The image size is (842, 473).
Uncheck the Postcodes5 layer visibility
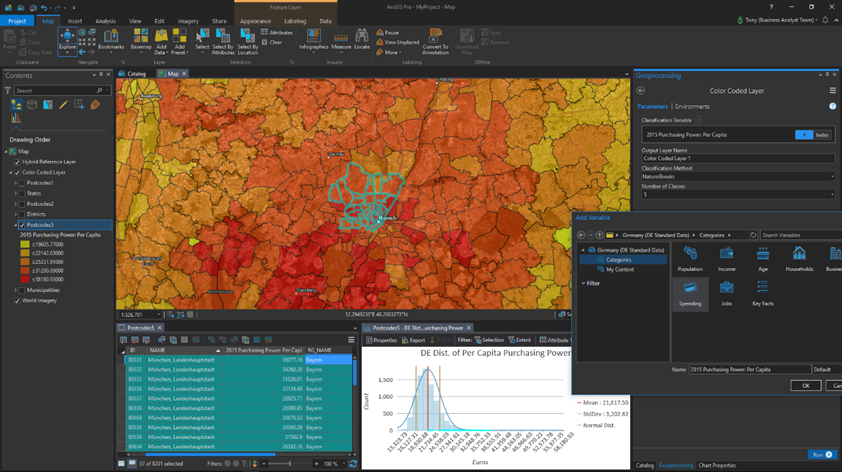[24, 225]
